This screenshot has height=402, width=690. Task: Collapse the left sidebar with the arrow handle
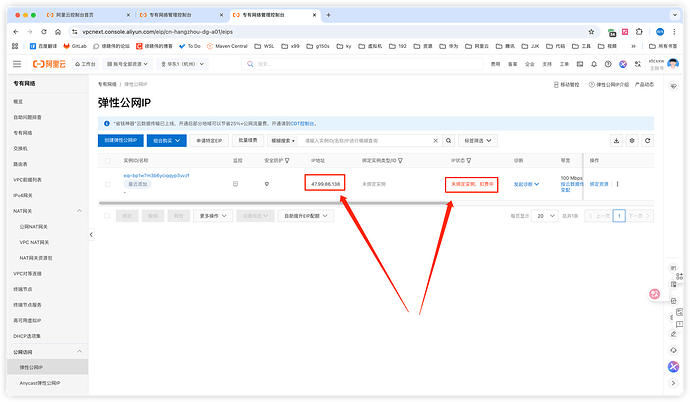point(92,234)
